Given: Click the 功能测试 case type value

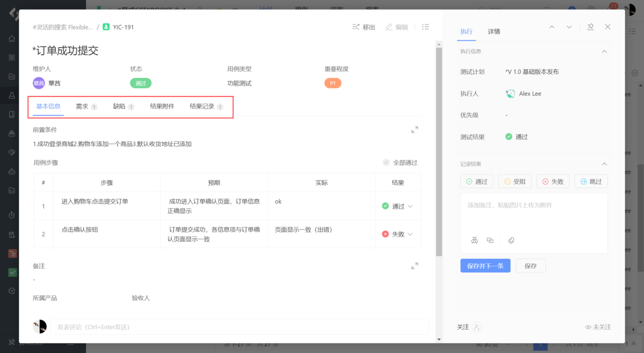Looking at the screenshot, I should [239, 83].
